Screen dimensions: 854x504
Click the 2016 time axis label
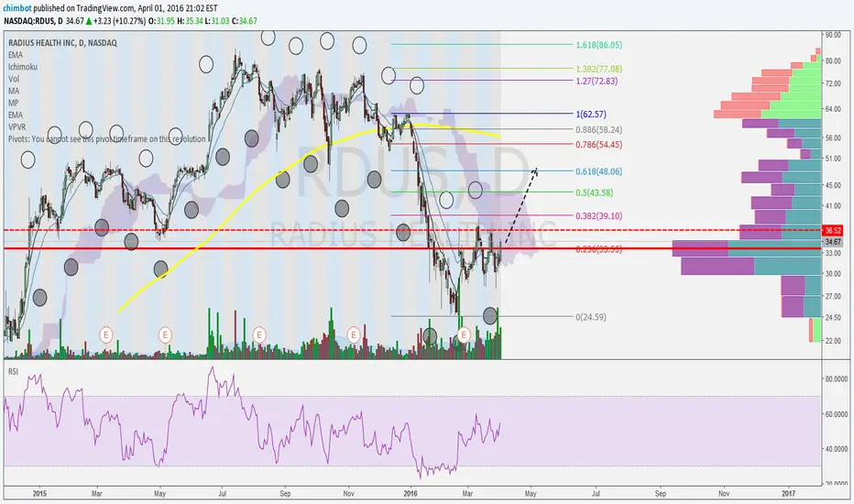(x=411, y=494)
